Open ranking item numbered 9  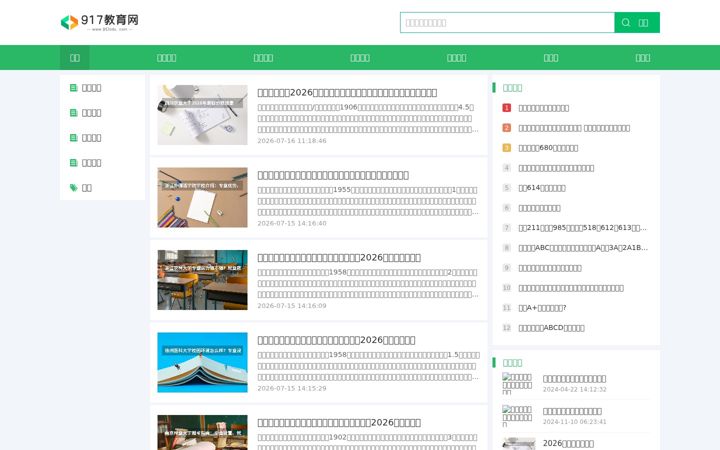(550, 268)
